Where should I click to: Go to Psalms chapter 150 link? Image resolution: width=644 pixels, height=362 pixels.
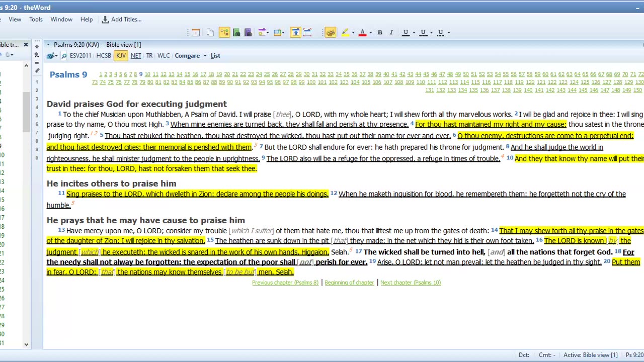637,90
